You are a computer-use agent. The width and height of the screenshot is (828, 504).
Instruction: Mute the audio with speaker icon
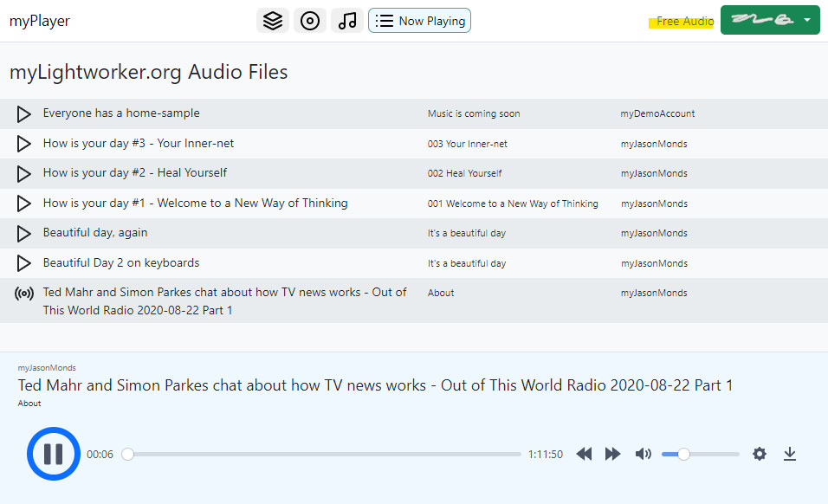(x=643, y=454)
